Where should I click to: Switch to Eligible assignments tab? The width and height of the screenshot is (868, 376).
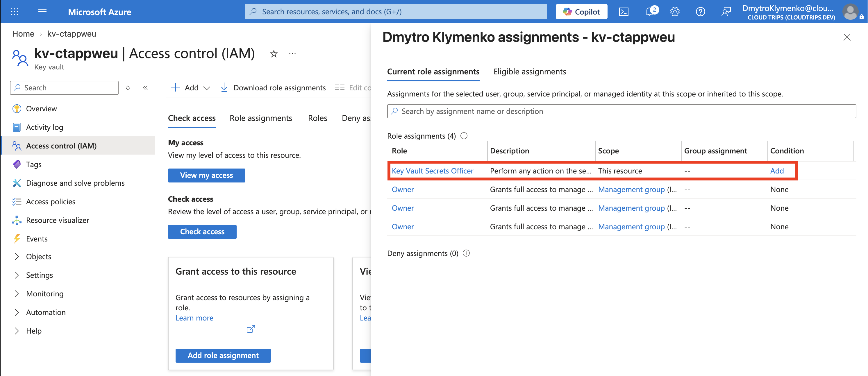click(530, 72)
